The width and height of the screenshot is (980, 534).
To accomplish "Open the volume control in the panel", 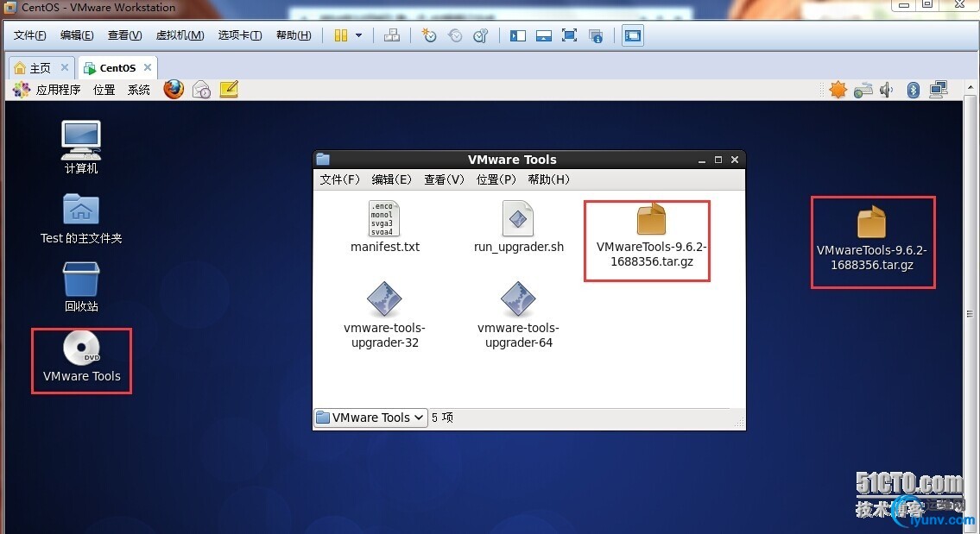I will coord(886,90).
